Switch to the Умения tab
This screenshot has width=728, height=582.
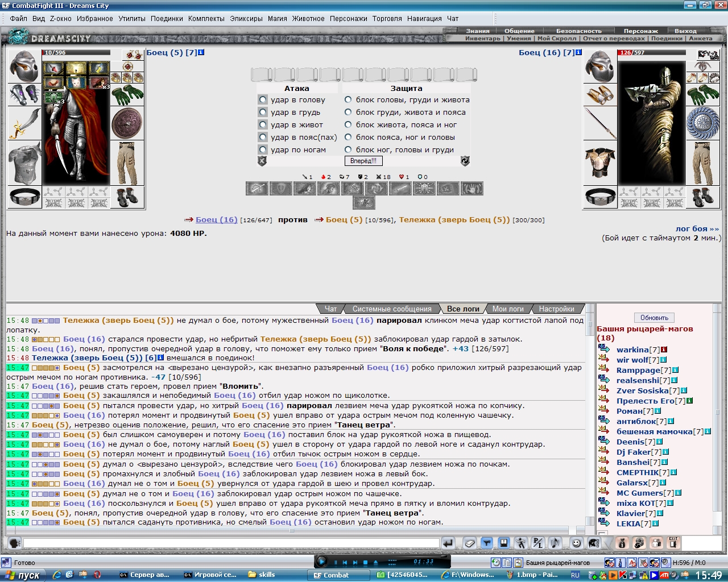click(519, 39)
